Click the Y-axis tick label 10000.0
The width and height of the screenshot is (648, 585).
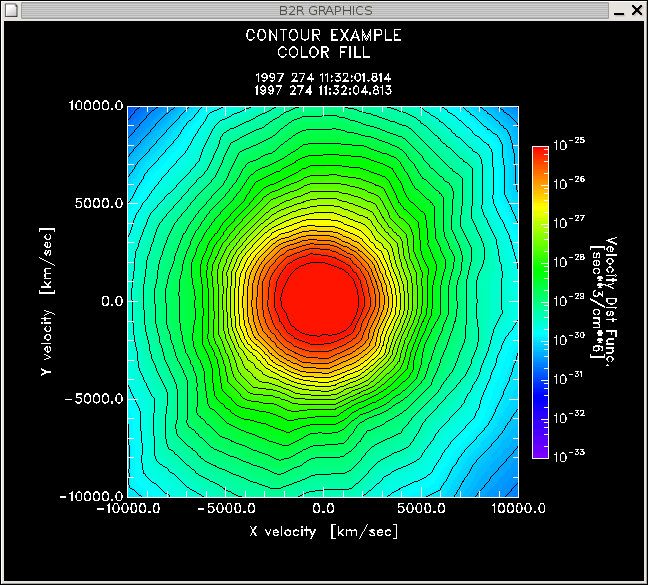(96, 106)
